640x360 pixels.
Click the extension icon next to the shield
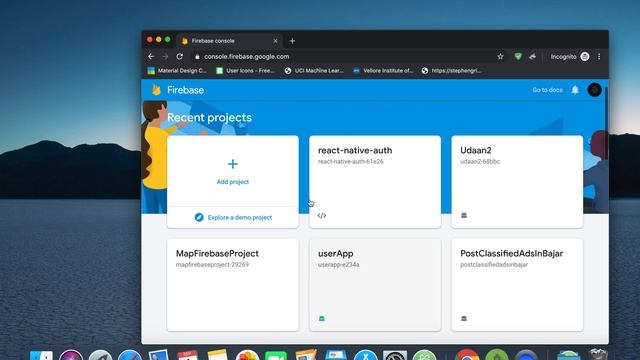[x=532, y=57]
